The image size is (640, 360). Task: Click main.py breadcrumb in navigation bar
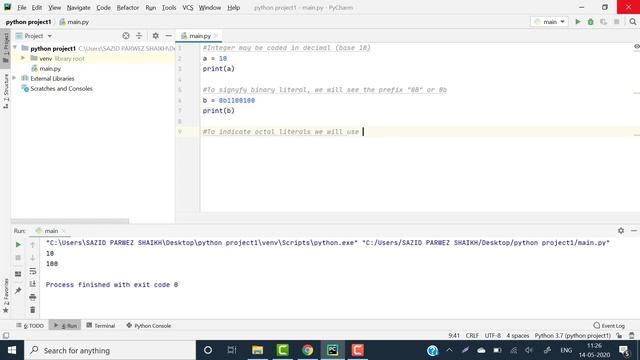tap(74, 22)
